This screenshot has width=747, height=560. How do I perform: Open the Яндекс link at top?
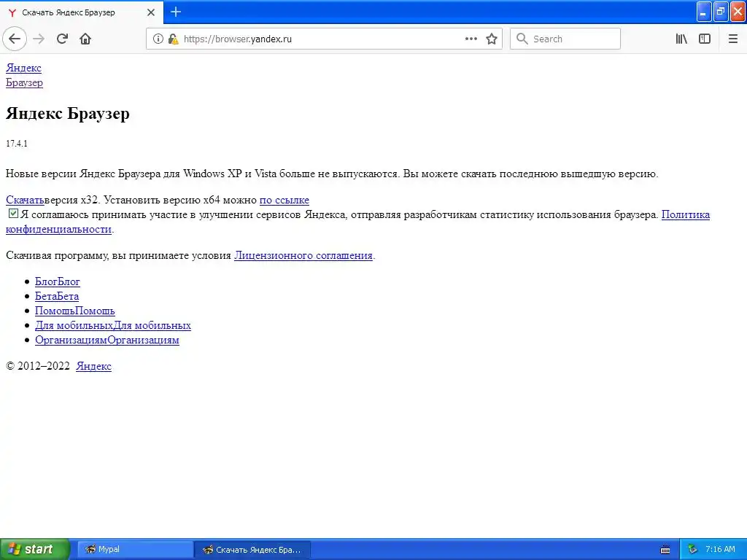click(24, 68)
